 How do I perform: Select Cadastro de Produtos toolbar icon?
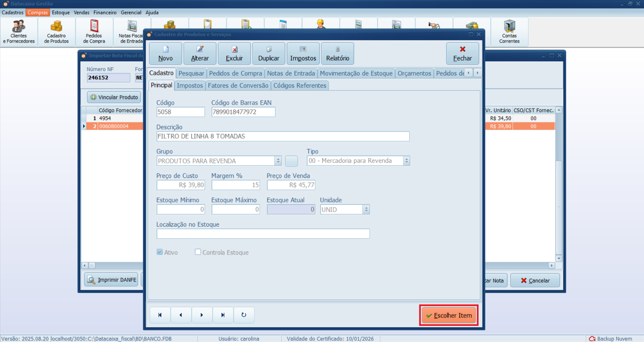56,32
